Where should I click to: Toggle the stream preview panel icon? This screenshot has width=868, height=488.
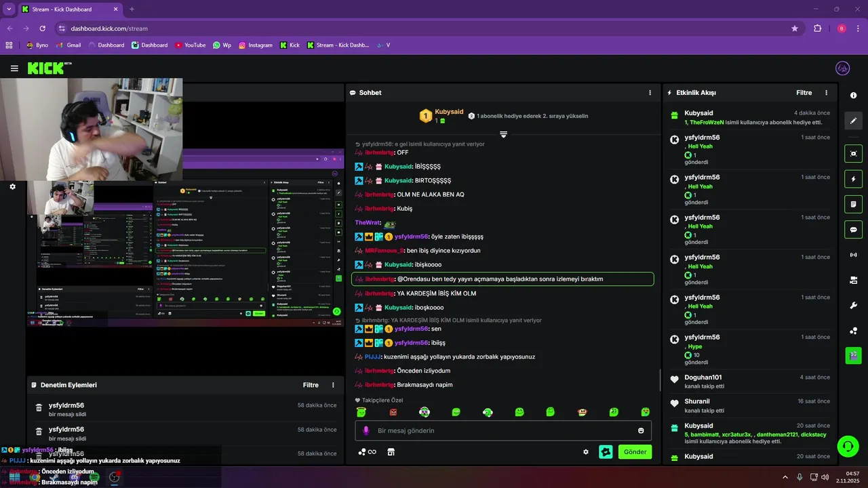853,154
